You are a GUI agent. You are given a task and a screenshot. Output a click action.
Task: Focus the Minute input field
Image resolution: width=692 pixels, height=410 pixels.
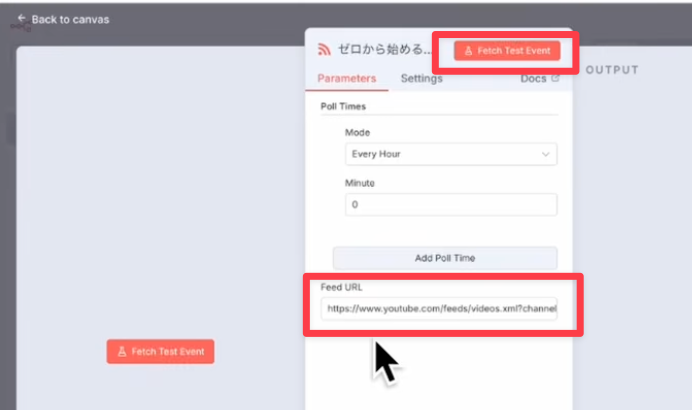pyautogui.click(x=450, y=204)
